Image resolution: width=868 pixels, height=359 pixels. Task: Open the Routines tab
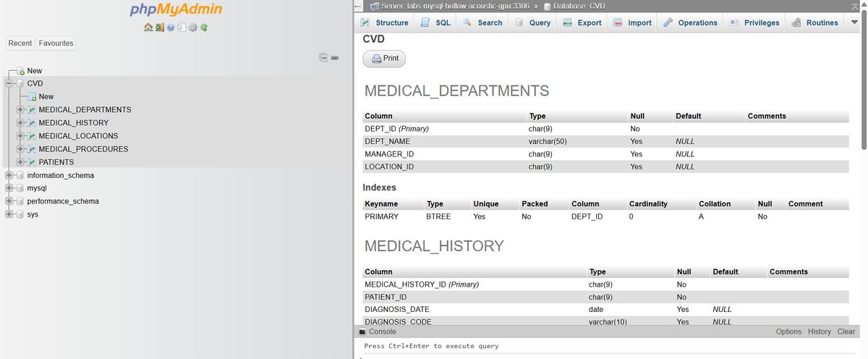[815, 22]
